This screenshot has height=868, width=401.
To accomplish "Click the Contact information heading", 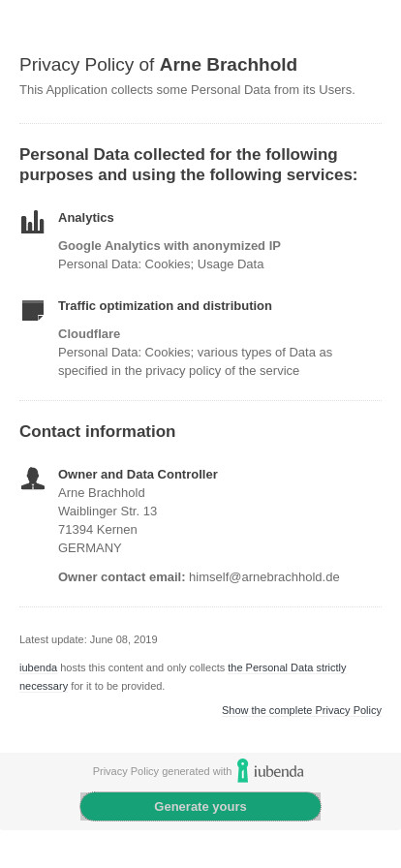I will pyautogui.click(x=98, y=431).
